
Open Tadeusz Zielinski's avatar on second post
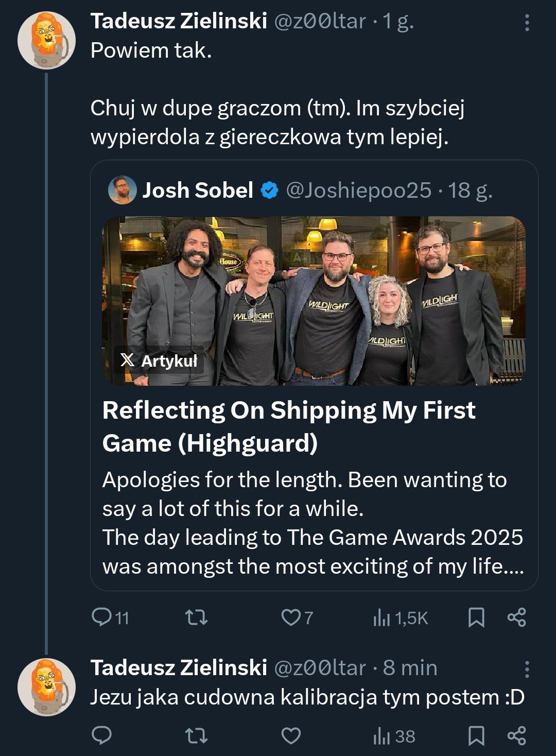click(46, 686)
